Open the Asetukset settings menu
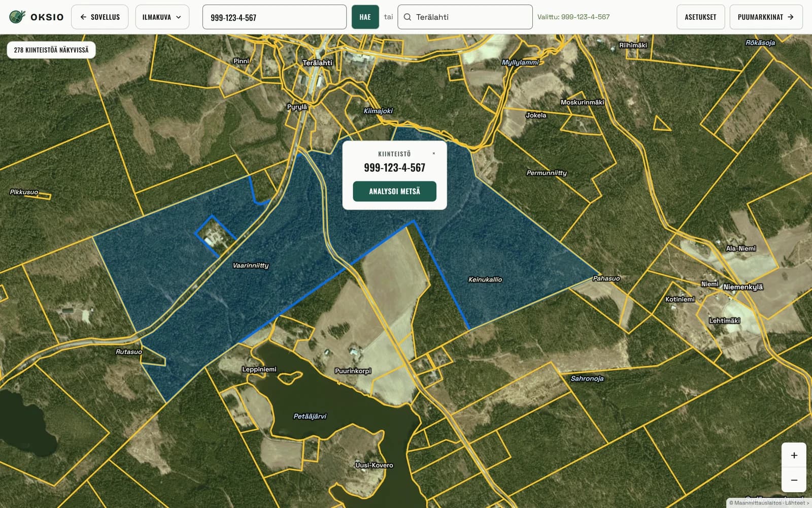Viewport: 812px width, 508px height. pos(700,17)
